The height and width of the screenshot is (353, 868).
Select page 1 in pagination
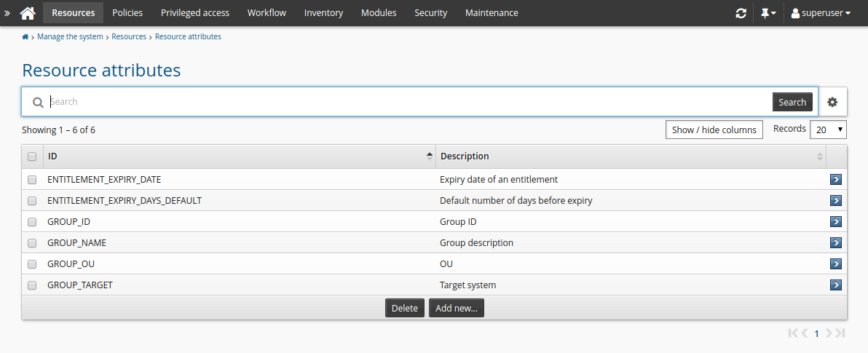(x=816, y=333)
